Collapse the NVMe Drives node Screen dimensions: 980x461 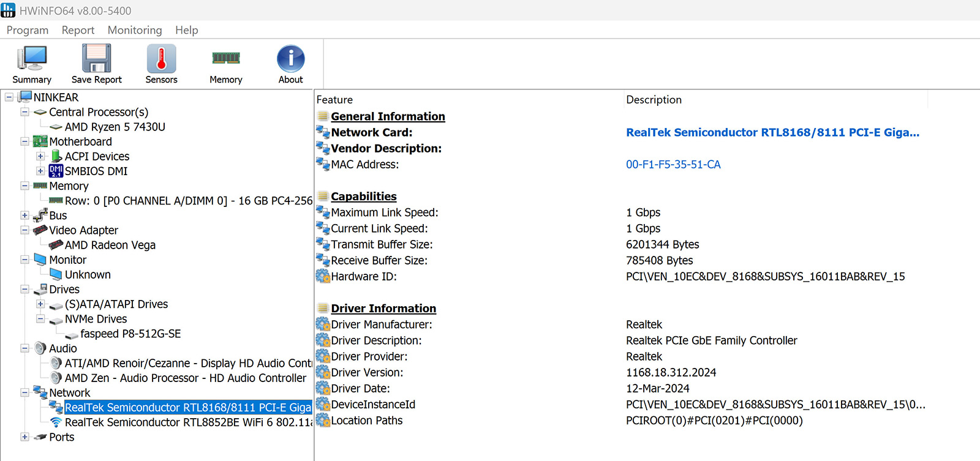point(40,318)
